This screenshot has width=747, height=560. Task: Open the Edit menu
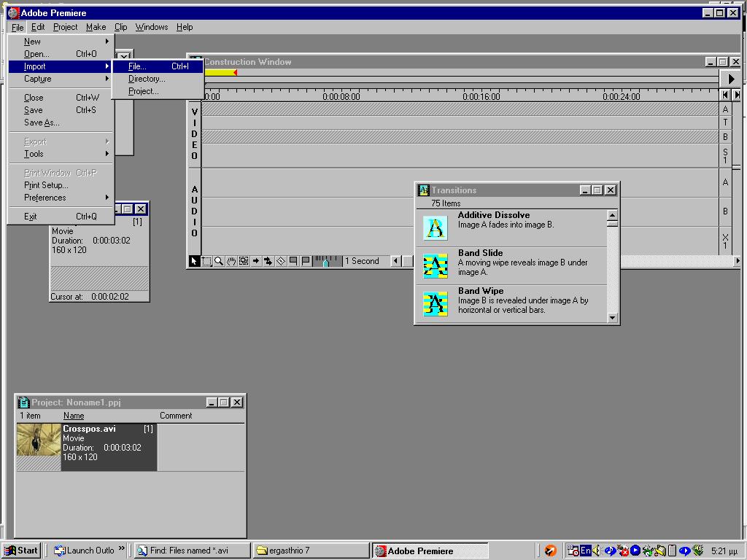[x=38, y=27]
